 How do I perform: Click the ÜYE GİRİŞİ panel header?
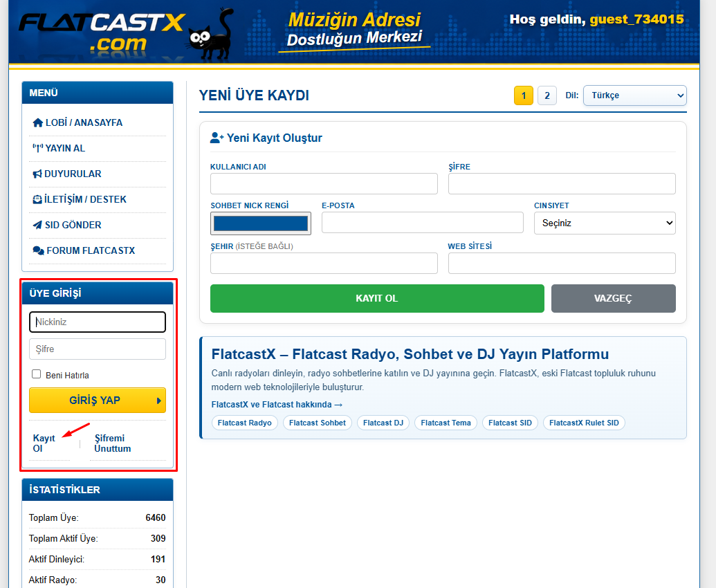pos(98,293)
